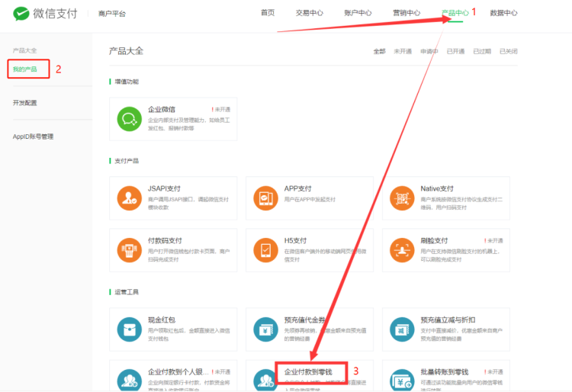Image resolution: width=572 pixels, height=392 pixels.
Task: Filter products by 已开通
Action: (455, 51)
